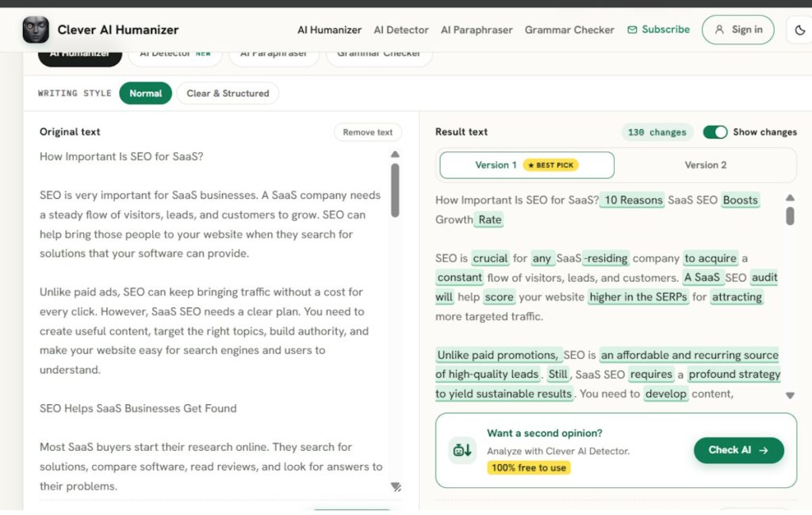The image size is (812, 515).
Task: Select the Normal writing style
Action: coord(146,93)
